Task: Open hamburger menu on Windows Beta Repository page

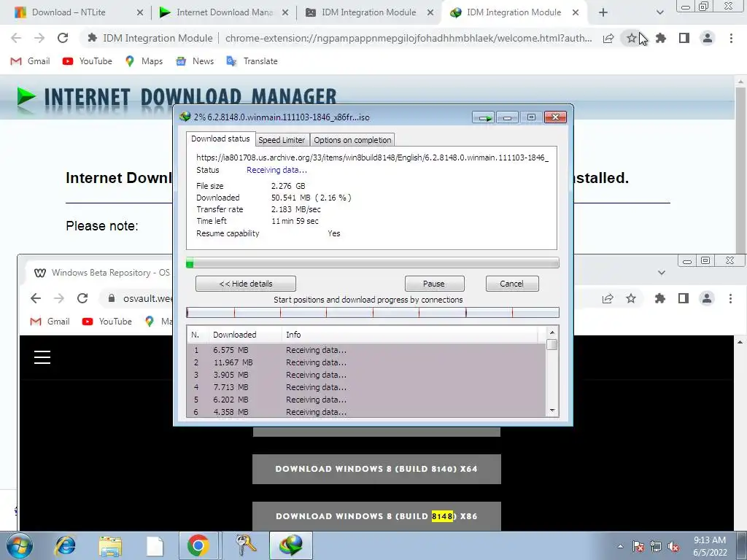Action: [42, 357]
